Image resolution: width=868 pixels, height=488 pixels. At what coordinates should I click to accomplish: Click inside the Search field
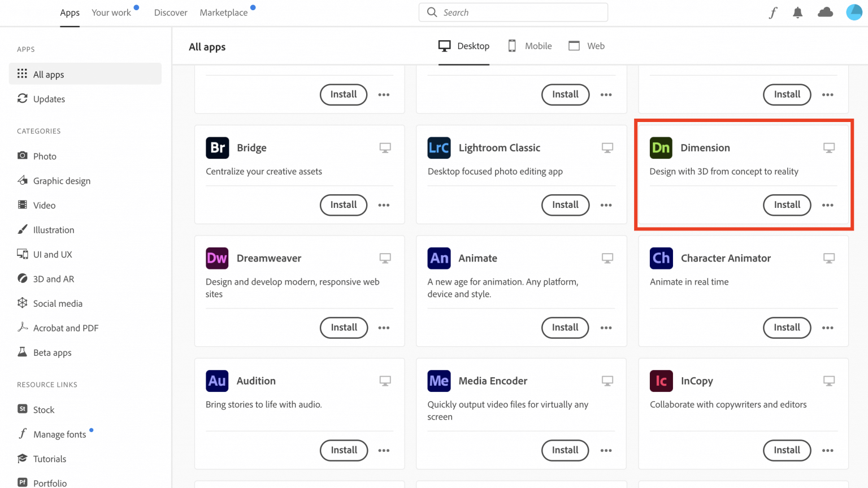[513, 12]
